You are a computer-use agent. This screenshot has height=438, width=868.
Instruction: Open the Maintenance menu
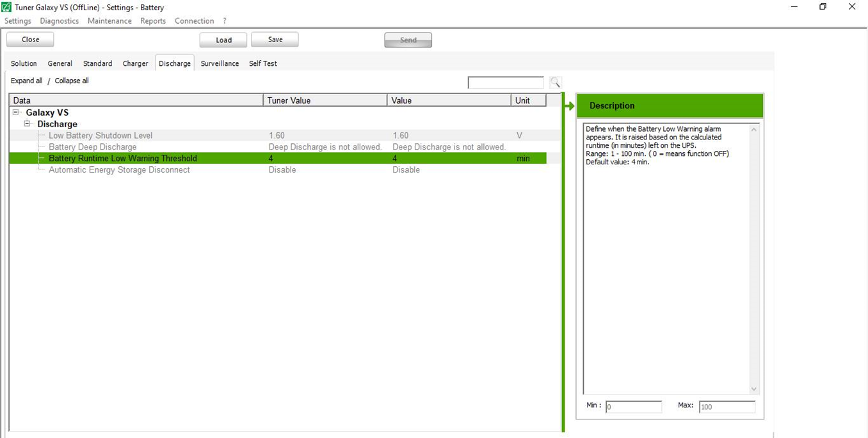(x=109, y=21)
